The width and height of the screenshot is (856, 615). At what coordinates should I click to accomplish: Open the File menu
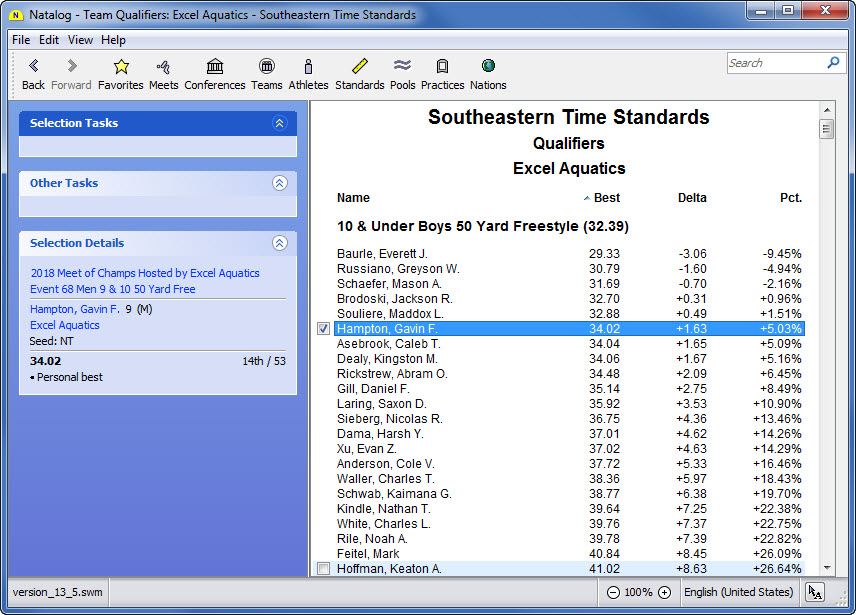click(21, 40)
